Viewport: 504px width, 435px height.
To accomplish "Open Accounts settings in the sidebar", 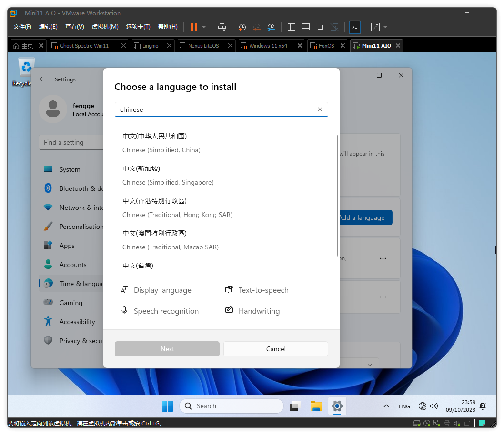I will pos(71,265).
